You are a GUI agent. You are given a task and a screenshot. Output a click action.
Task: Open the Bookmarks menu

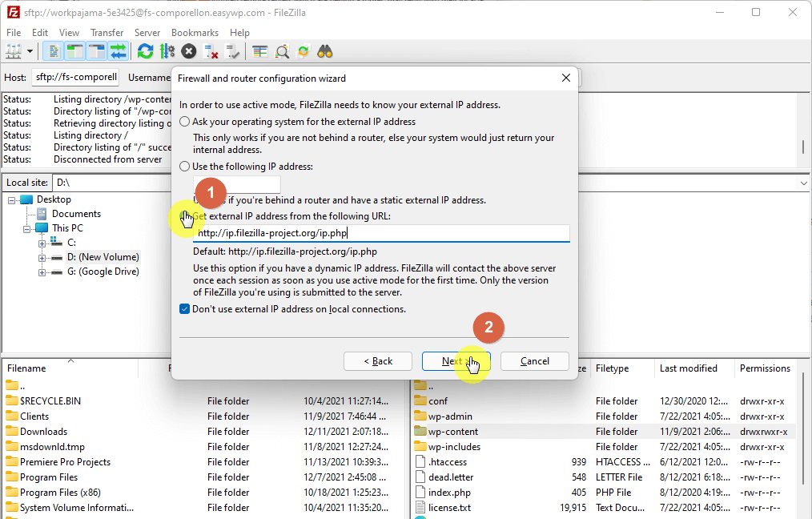click(x=195, y=33)
